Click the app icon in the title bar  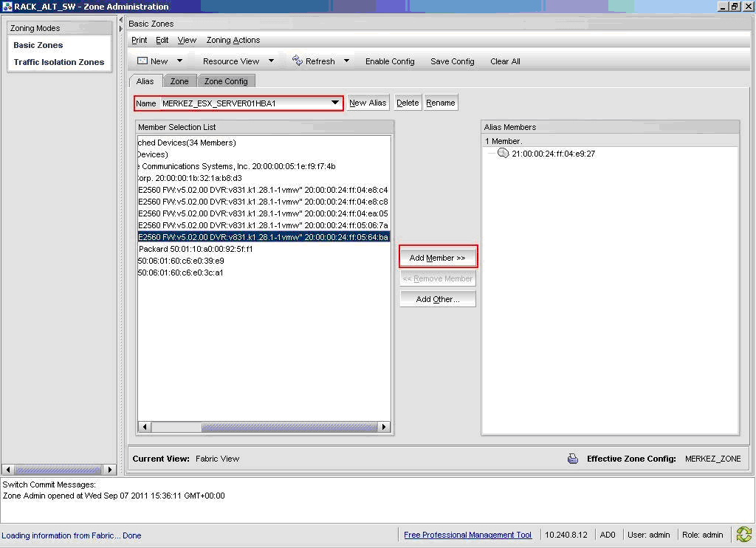pos(7,7)
